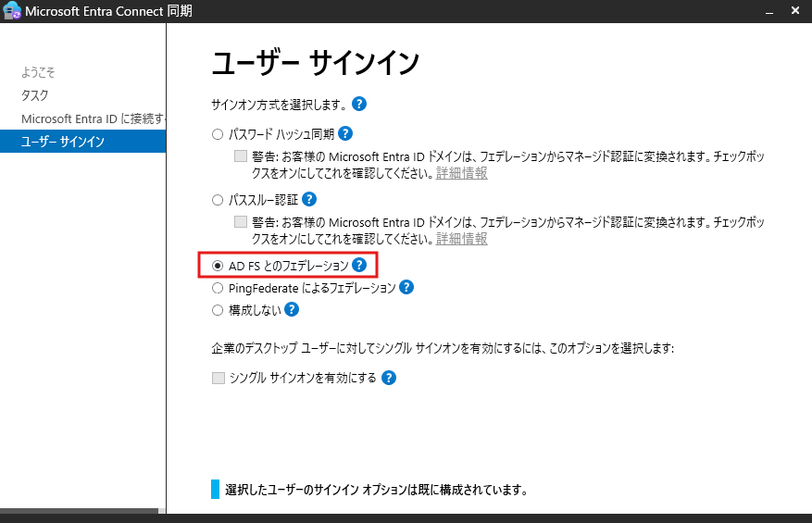Select パスワード ハッシュ同期 radio button
This screenshot has width=812, height=523.
click(218, 134)
